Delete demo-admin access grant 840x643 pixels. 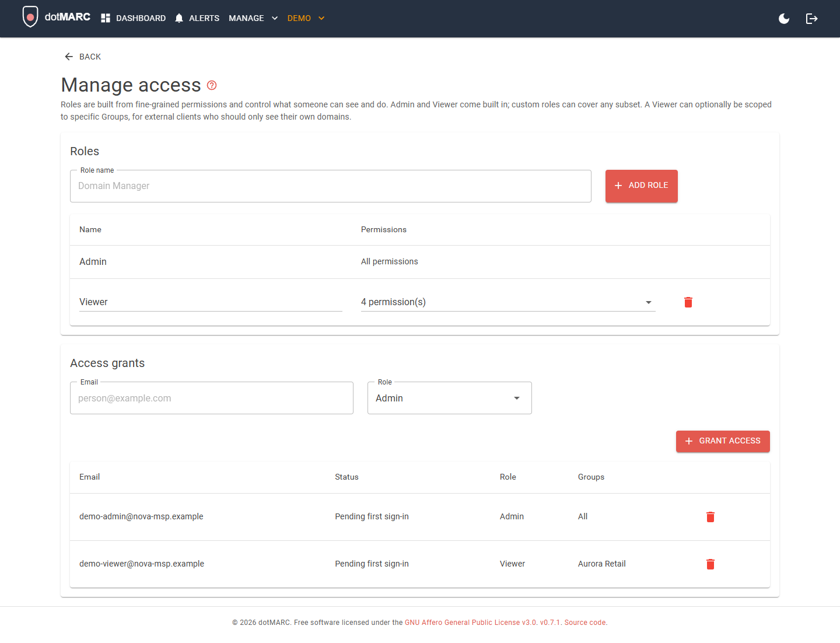click(710, 517)
